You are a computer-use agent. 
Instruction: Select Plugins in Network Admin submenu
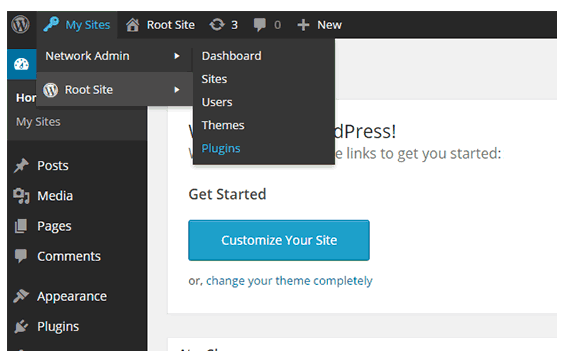[221, 148]
